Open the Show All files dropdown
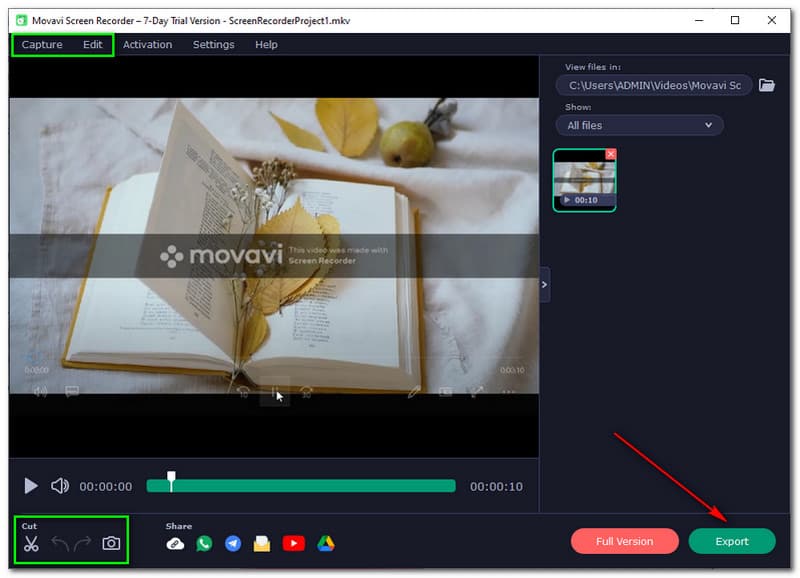800x578 pixels. click(639, 125)
